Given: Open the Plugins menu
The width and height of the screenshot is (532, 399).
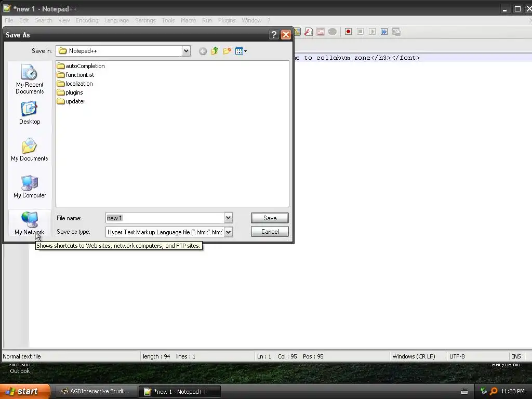Looking at the screenshot, I should (x=227, y=20).
